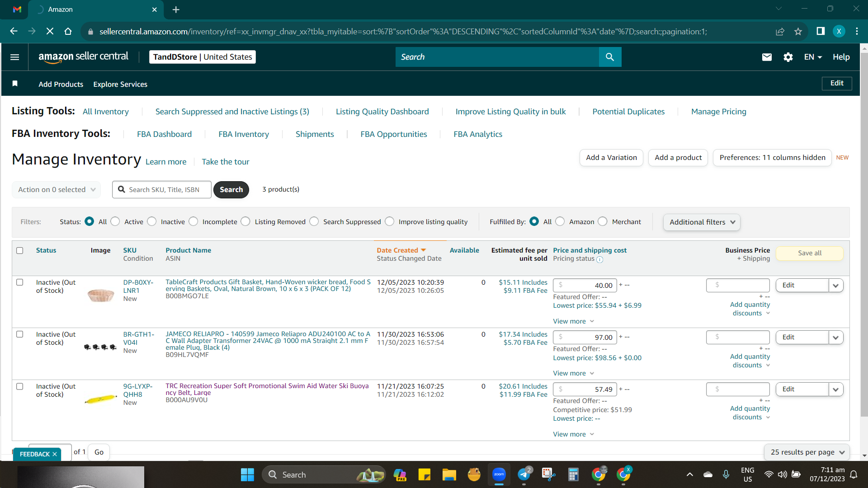
Task: Click the Amazon Seller Central logo
Action: [x=83, y=57]
